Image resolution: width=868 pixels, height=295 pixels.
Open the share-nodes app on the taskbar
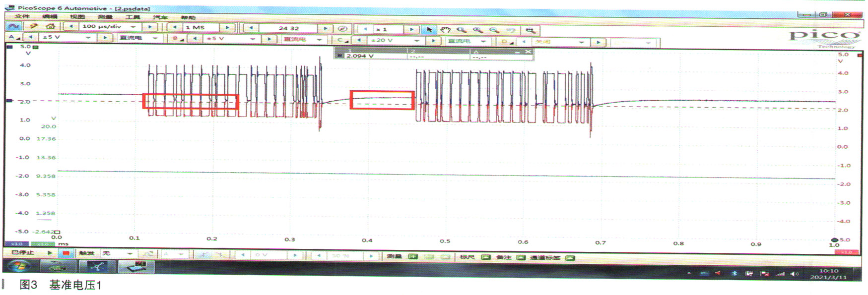tap(97, 266)
